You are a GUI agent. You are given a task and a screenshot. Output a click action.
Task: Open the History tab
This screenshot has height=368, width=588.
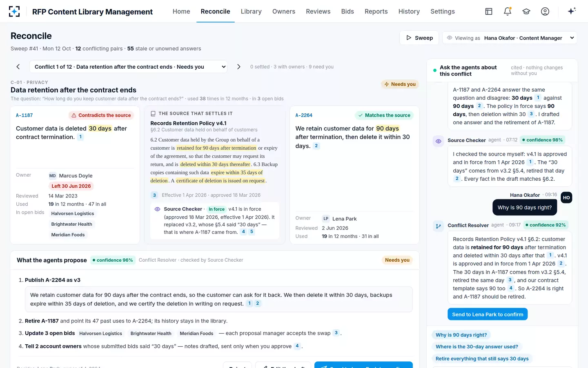click(409, 11)
